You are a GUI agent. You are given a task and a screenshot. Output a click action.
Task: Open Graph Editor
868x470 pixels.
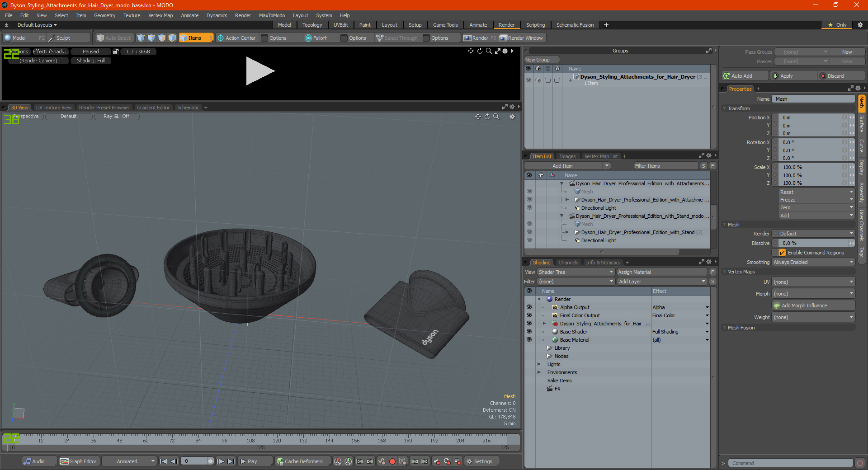[x=78, y=461]
